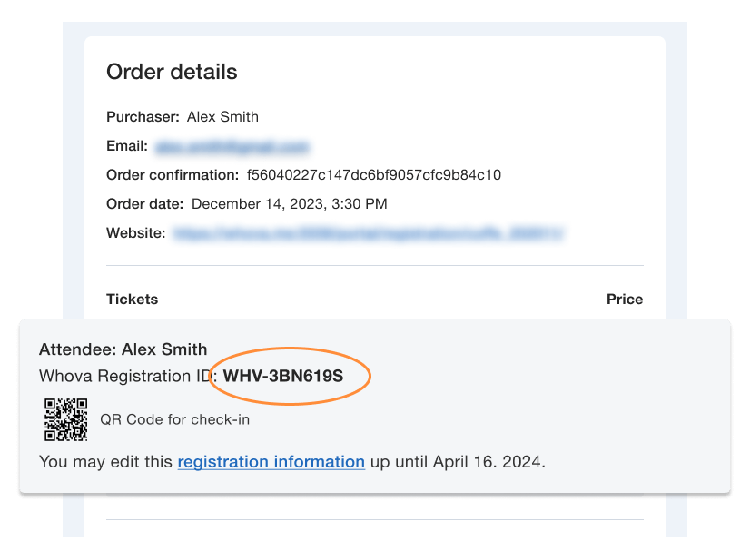Open the blurred website URL link
The height and width of the screenshot is (560, 750).
click(370, 233)
